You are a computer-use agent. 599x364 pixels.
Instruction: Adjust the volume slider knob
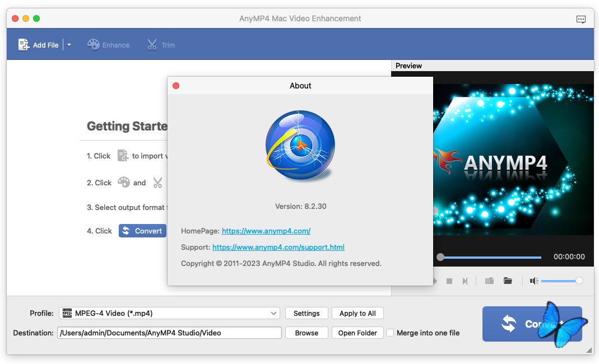click(579, 281)
